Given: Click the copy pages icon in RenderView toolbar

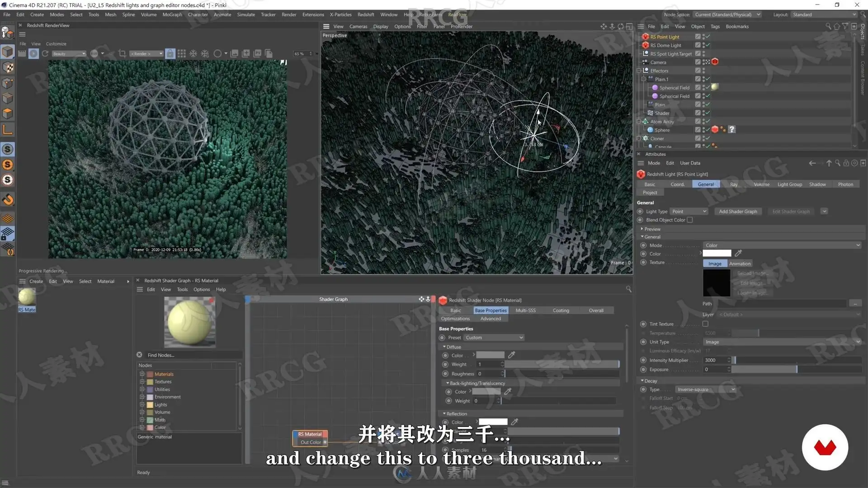Looking at the screenshot, I should [x=269, y=54].
